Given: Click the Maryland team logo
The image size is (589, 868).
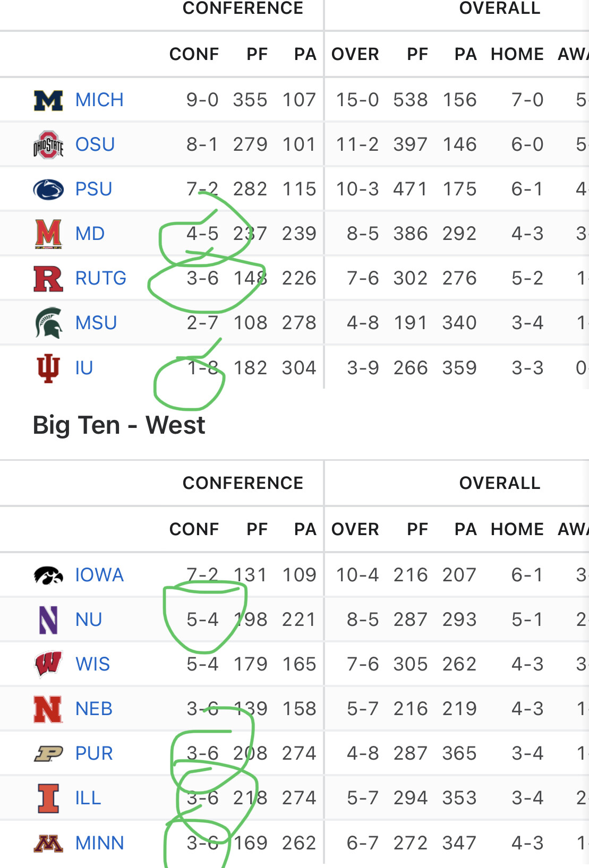Looking at the screenshot, I should (48, 234).
